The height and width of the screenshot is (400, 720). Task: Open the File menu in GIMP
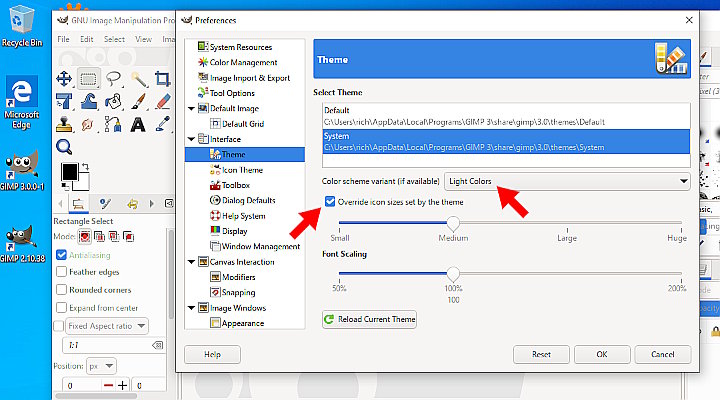(63, 39)
